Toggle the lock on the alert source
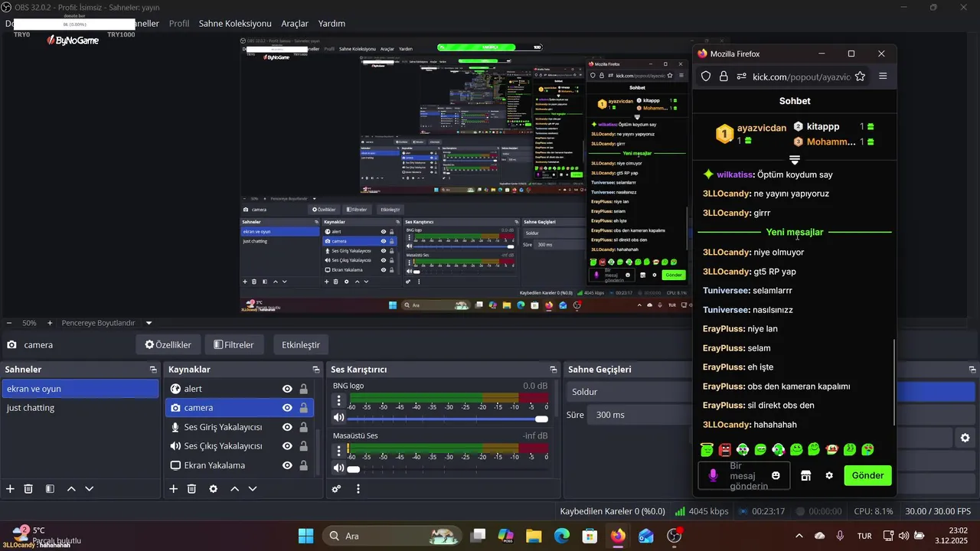The height and width of the screenshot is (551, 980). coord(303,389)
